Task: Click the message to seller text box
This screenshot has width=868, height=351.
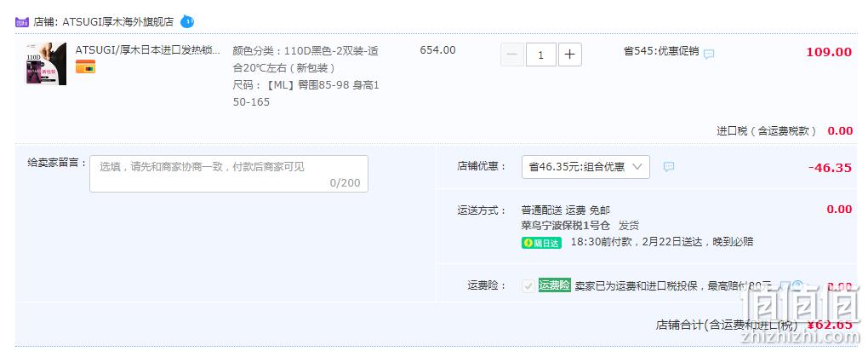Action: [229, 174]
